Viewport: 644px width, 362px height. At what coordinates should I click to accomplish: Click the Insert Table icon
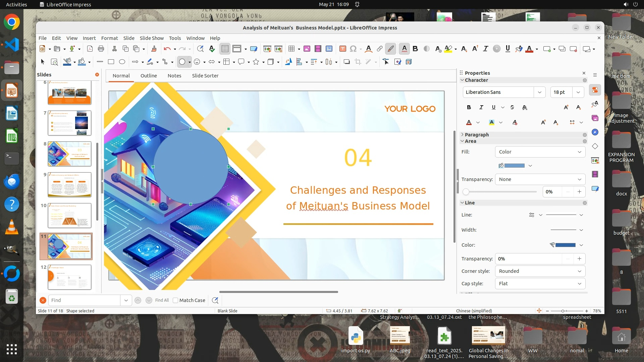pos(291,49)
